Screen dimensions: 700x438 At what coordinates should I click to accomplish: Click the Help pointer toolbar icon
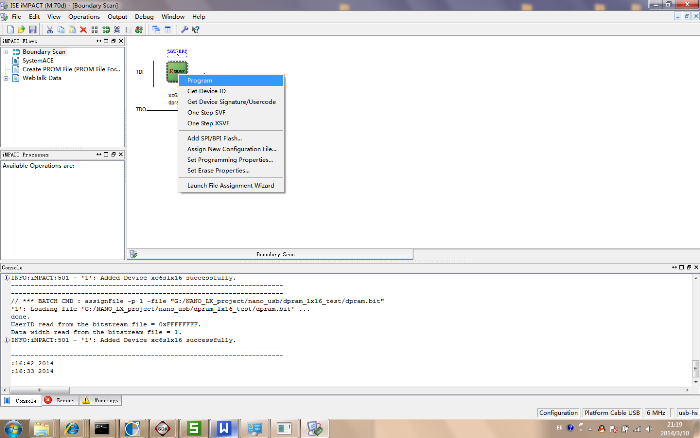198,30
